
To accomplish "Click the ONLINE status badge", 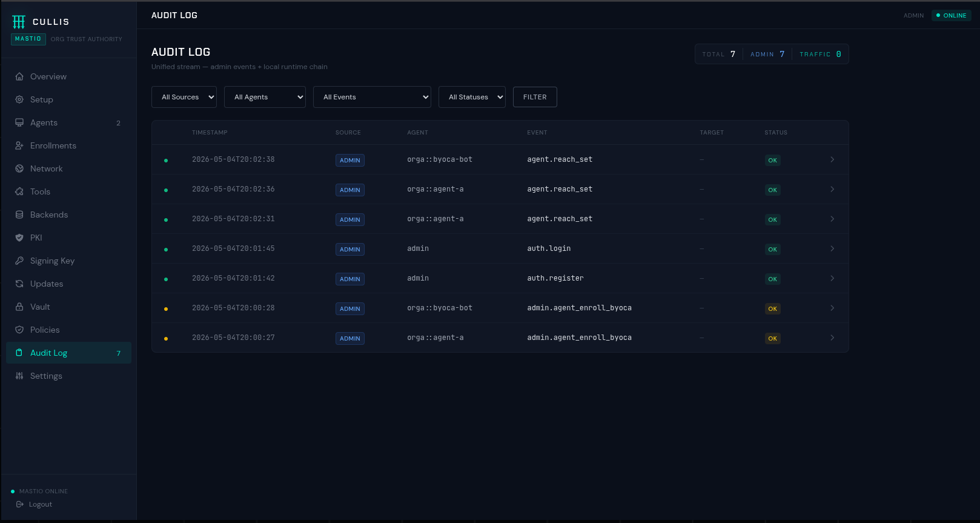I will (x=951, y=16).
